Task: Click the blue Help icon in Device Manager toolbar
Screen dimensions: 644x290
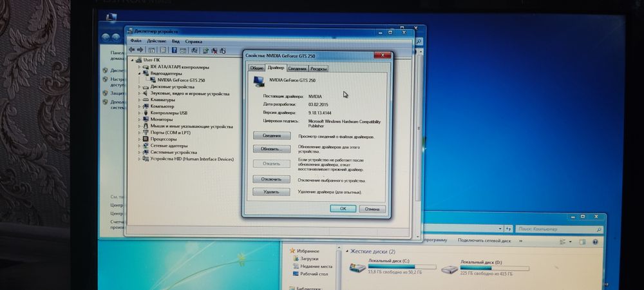Action: click(x=174, y=50)
